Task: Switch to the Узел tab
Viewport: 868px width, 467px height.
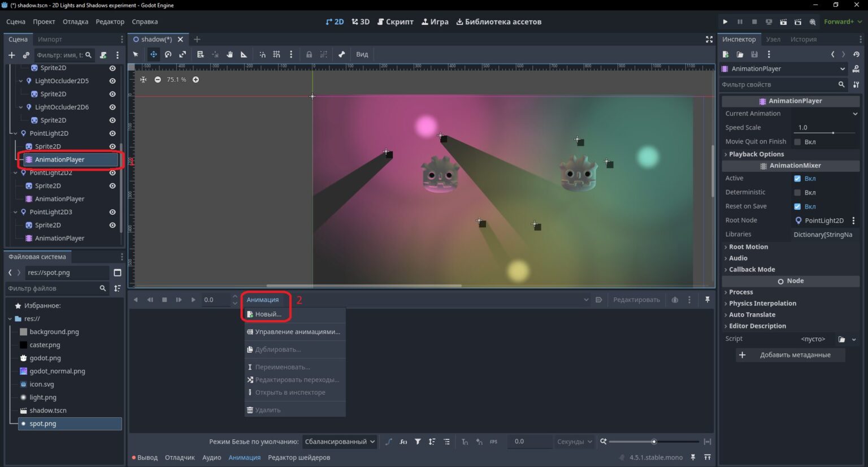Action: pos(773,39)
